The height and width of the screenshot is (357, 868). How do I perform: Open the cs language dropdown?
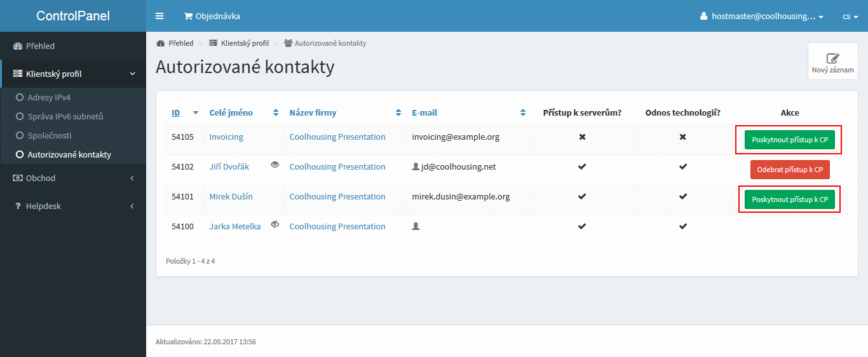click(x=850, y=17)
